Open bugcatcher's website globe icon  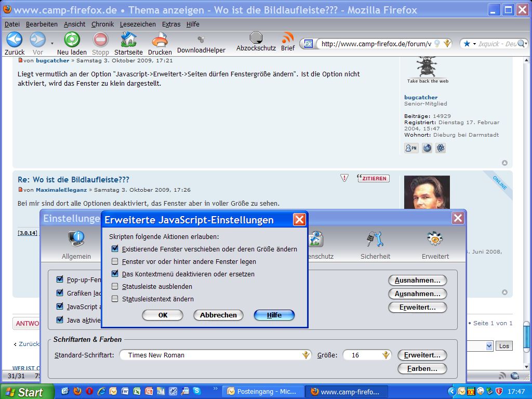(x=427, y=148)
